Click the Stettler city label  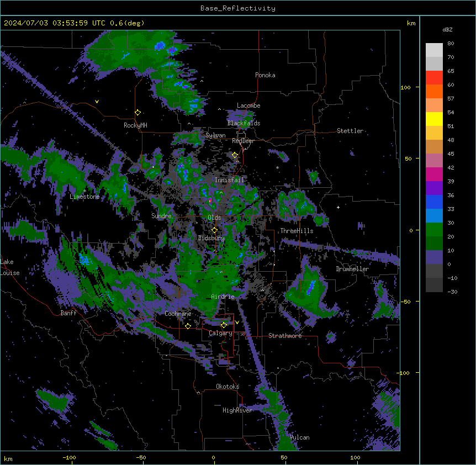click(350, 131)
